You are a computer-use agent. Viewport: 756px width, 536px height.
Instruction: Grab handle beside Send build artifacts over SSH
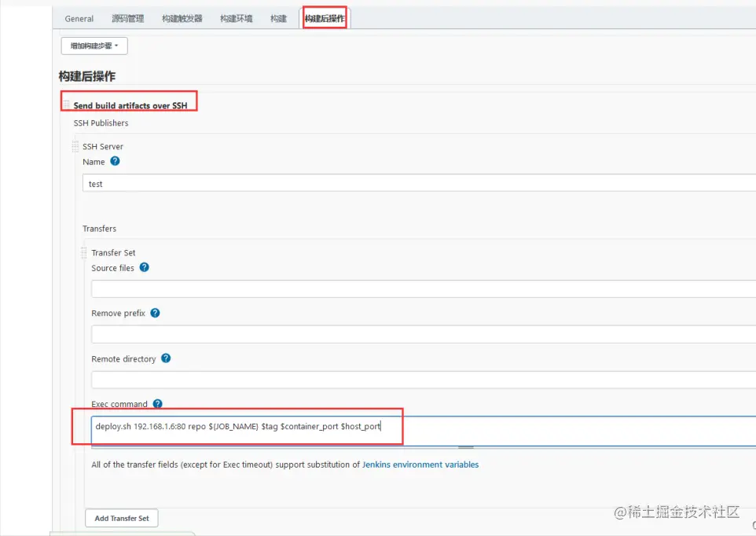coord(66,105)
